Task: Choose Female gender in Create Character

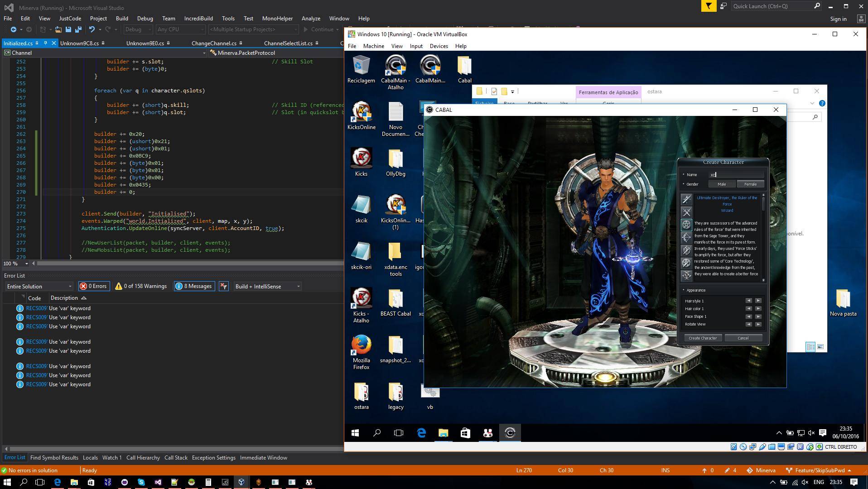Action: (x=750, y=184)
